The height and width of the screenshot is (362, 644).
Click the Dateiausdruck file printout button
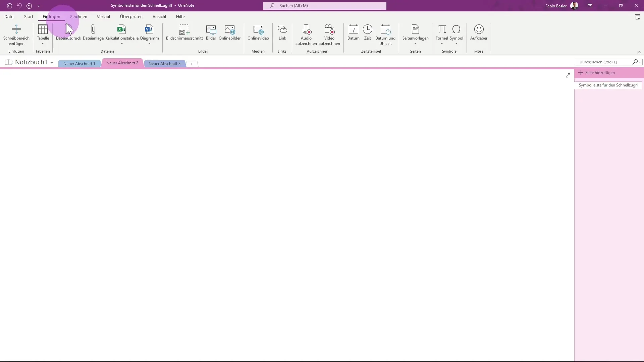[x=68, y=33]
